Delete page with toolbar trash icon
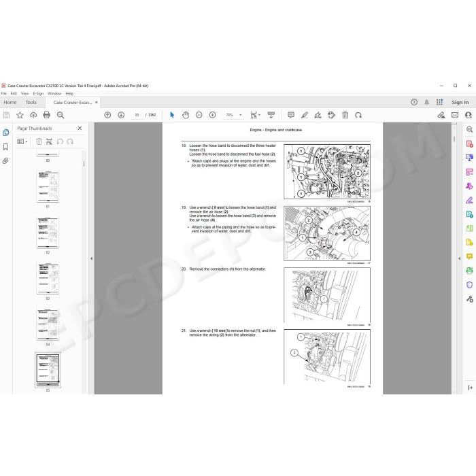 click(x=345, y=115)
